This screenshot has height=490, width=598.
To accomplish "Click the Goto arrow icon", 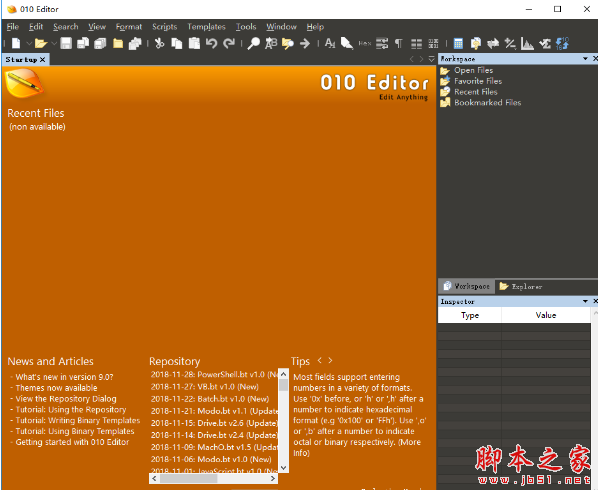I will 305,43.
